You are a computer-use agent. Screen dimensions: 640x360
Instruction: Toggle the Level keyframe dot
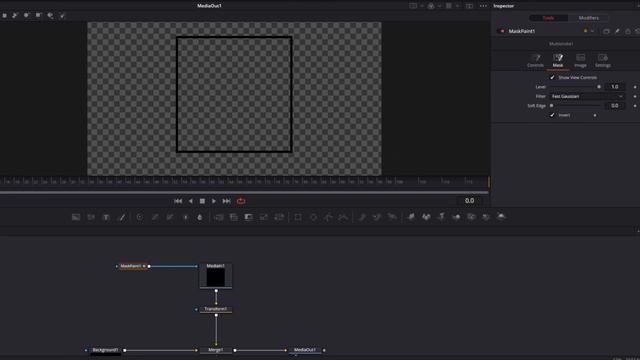coord(635,87)
